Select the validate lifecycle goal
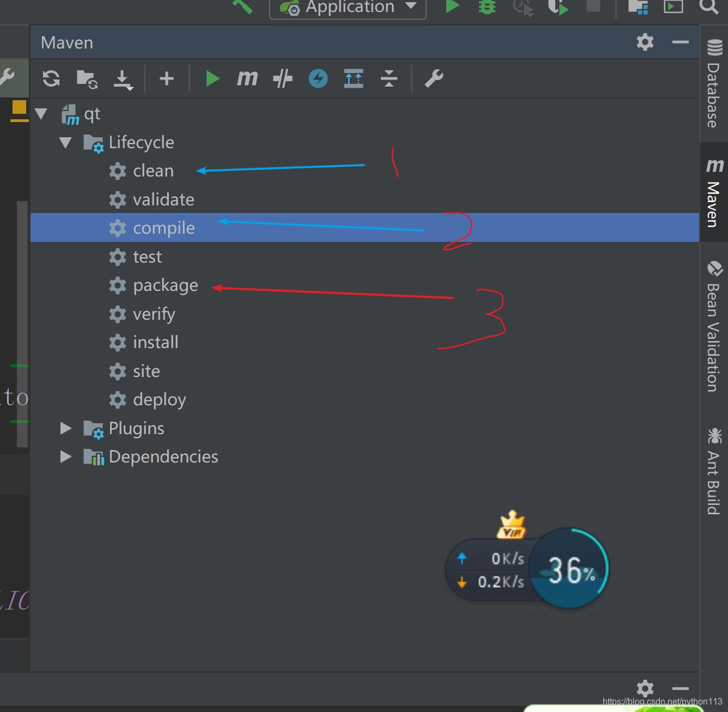The width and height of the screenshot is (728, 712). (x=151, y=200)
